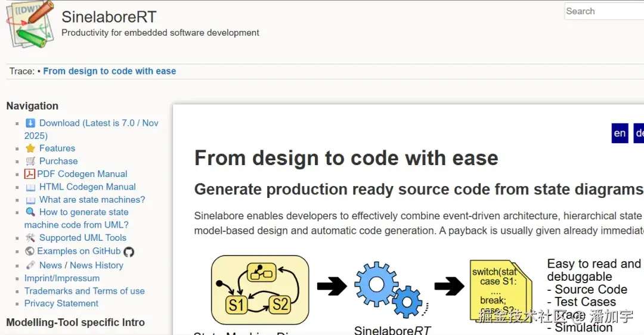Click the yellow generated source code image

(501, 290)
